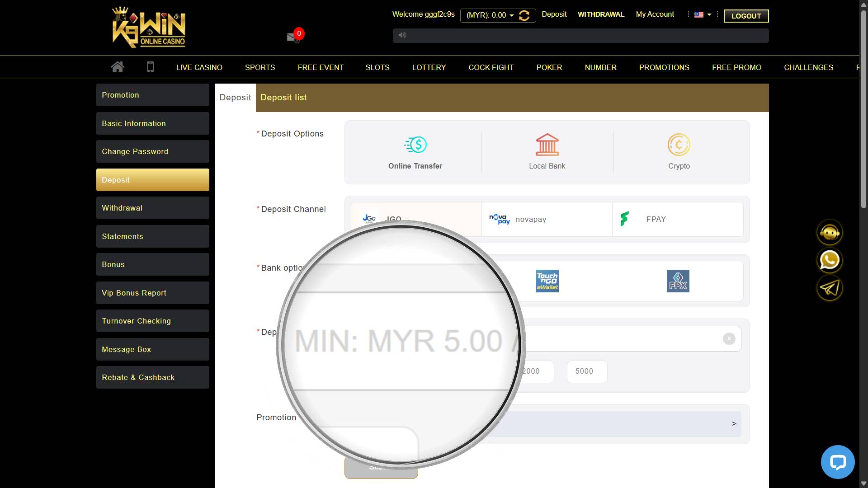The height and width of the screenshot is (488, 868).
Task: Open the Promotion sidebar item
Action: 153,95
